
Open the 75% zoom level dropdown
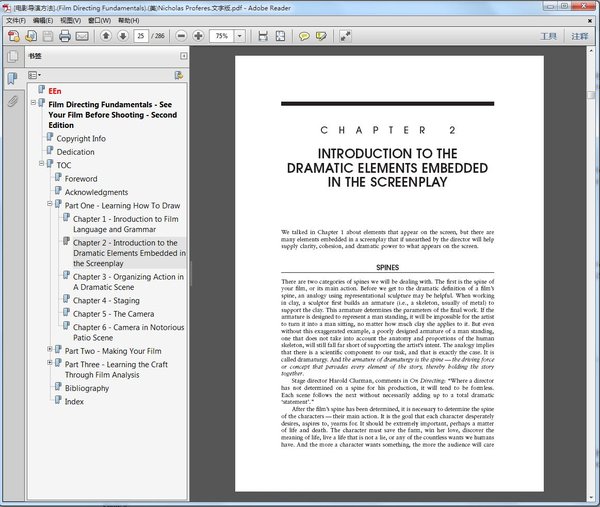click(240, 36)
